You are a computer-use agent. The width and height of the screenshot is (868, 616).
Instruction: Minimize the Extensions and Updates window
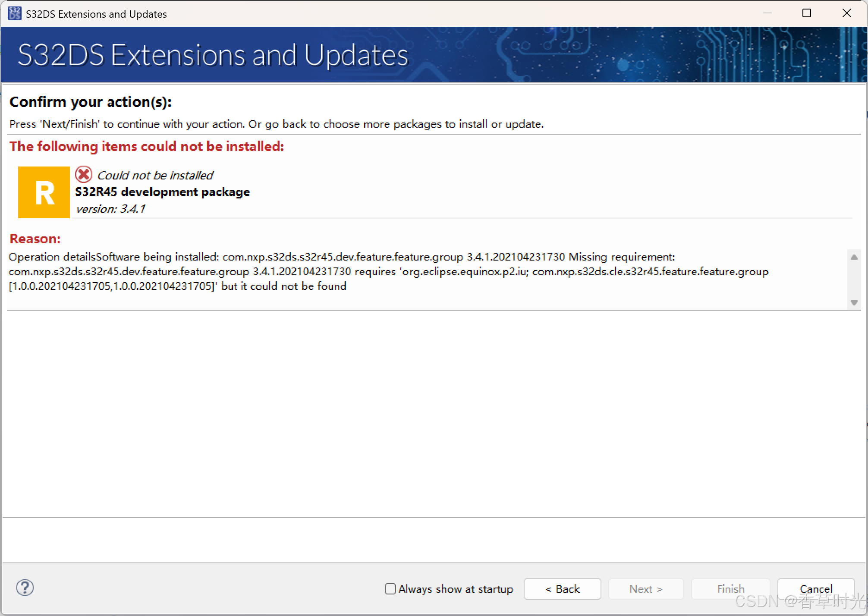pos(767,13)
